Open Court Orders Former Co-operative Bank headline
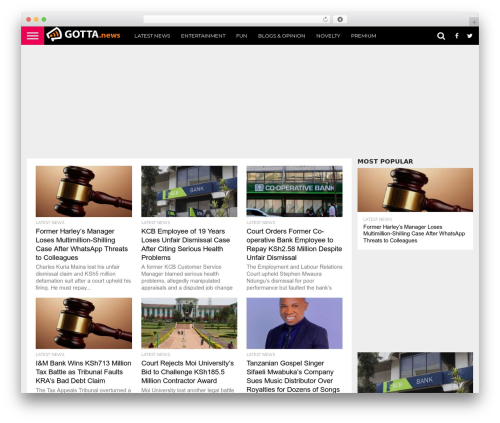 [x=294, y=244]
